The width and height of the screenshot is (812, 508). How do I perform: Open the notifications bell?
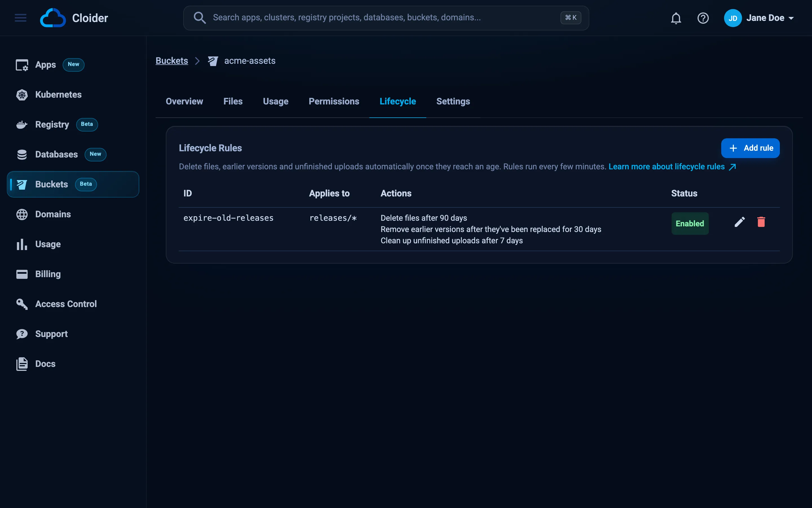(x=676, y=18)
